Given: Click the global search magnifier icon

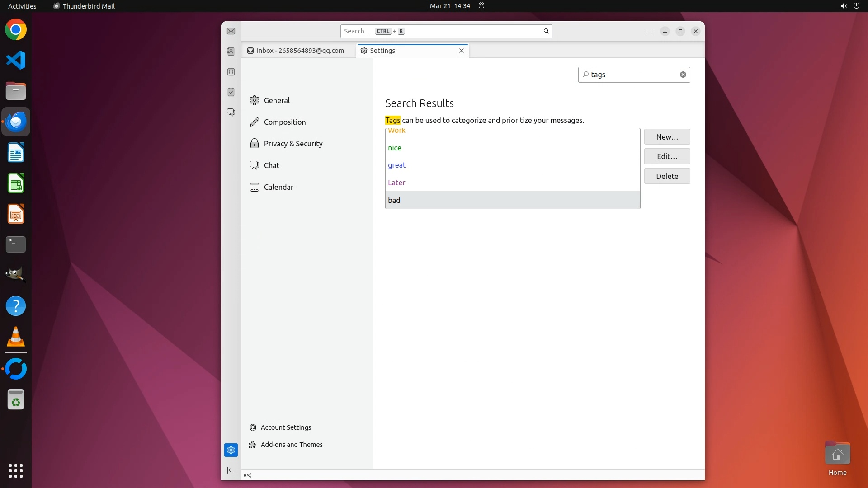Looking at the screenshot, I should click(546, 31).
